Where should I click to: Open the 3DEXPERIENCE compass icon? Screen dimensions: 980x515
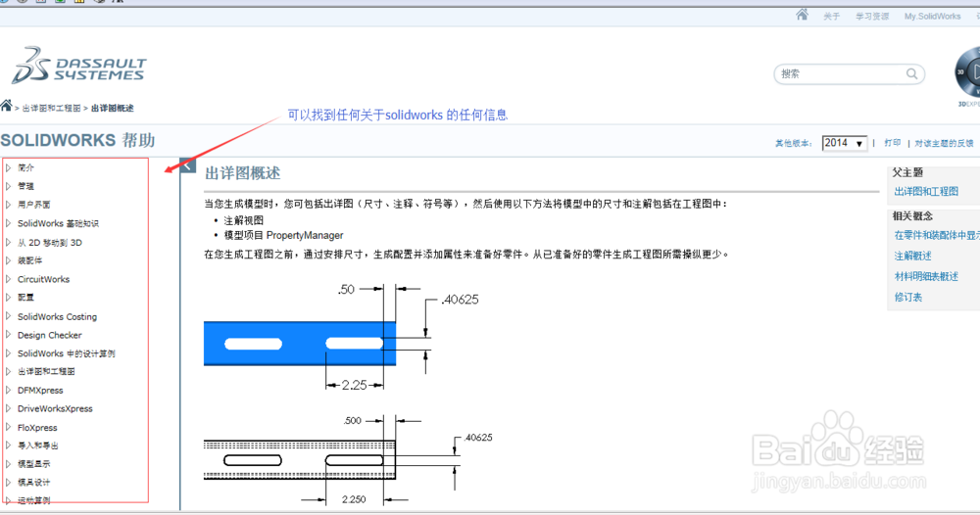pyautogui.click(x=967, y=73)
